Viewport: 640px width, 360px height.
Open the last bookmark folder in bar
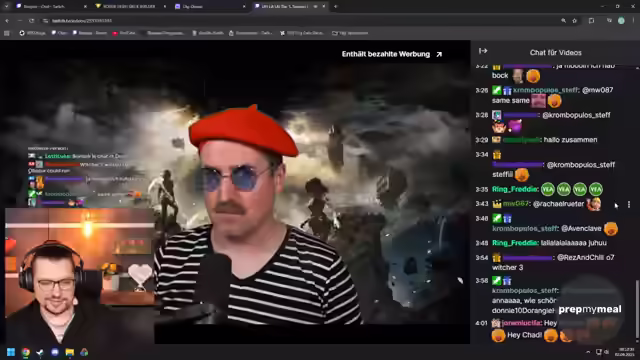point(350,33)
